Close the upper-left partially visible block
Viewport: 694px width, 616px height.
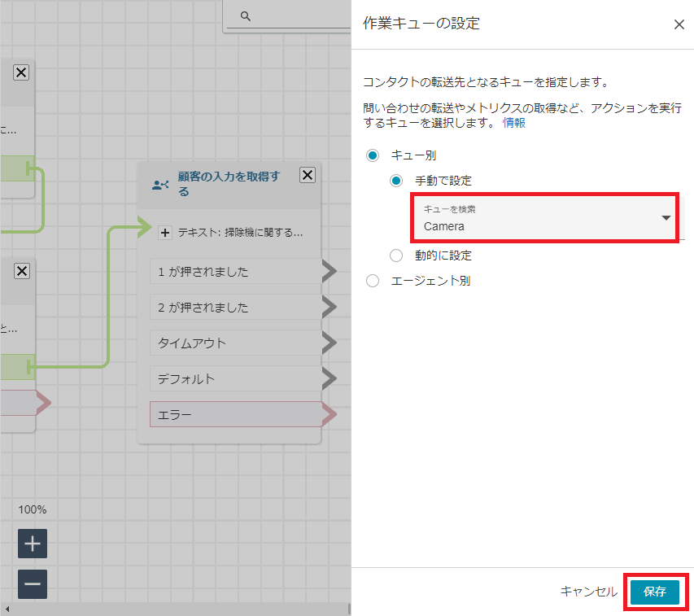[x=21, y=72]
